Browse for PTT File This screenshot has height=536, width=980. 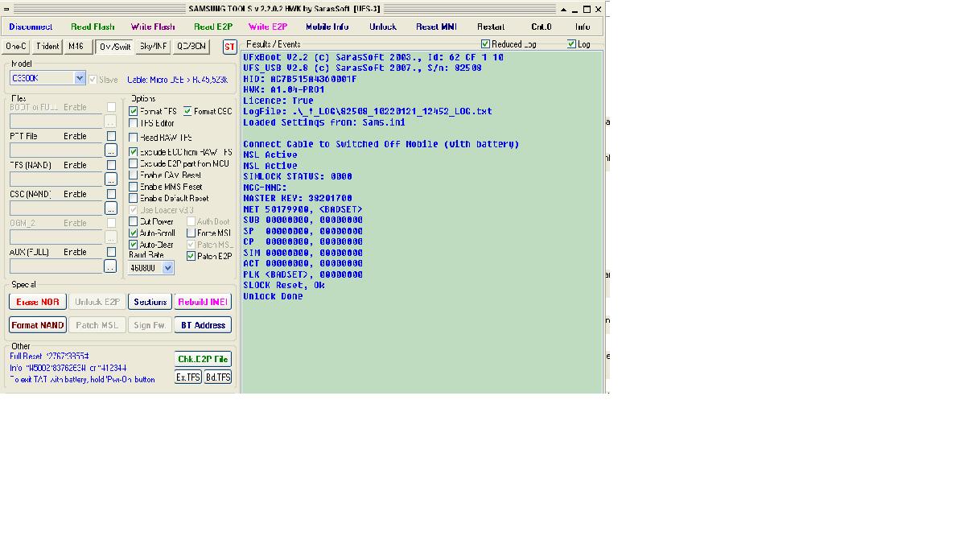point(111,150)
